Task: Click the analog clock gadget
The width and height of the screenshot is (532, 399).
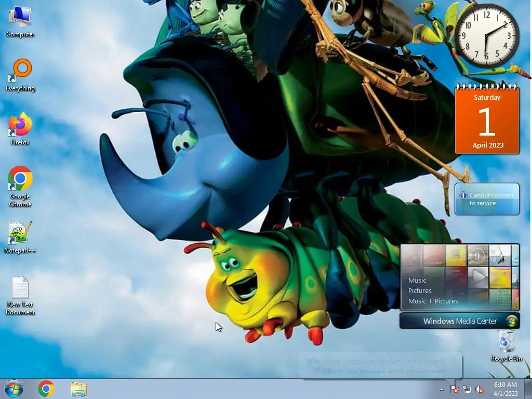Action: tap(486, 36)
